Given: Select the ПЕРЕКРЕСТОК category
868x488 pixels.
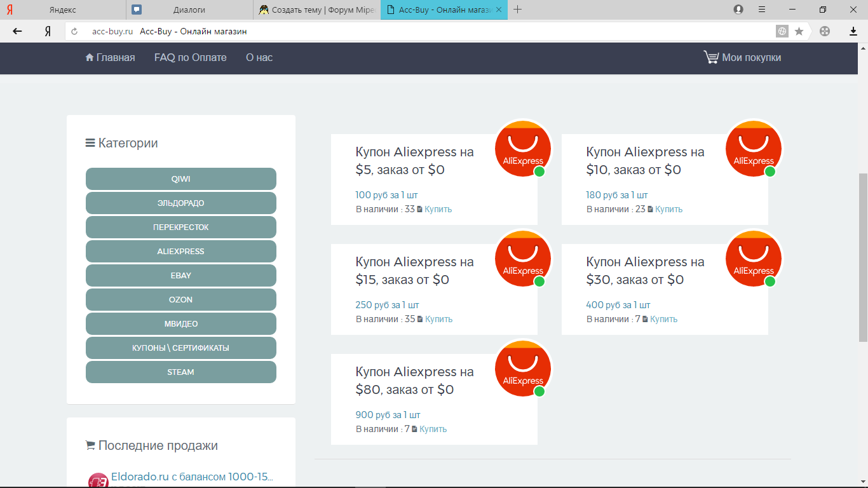Looking at the screenshot, I should [x=181, y=227].
